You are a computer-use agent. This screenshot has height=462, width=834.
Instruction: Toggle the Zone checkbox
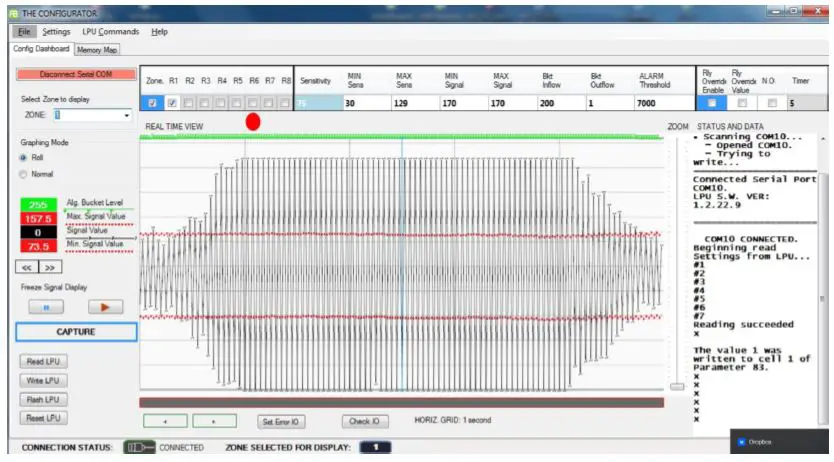tap(153, 103)
